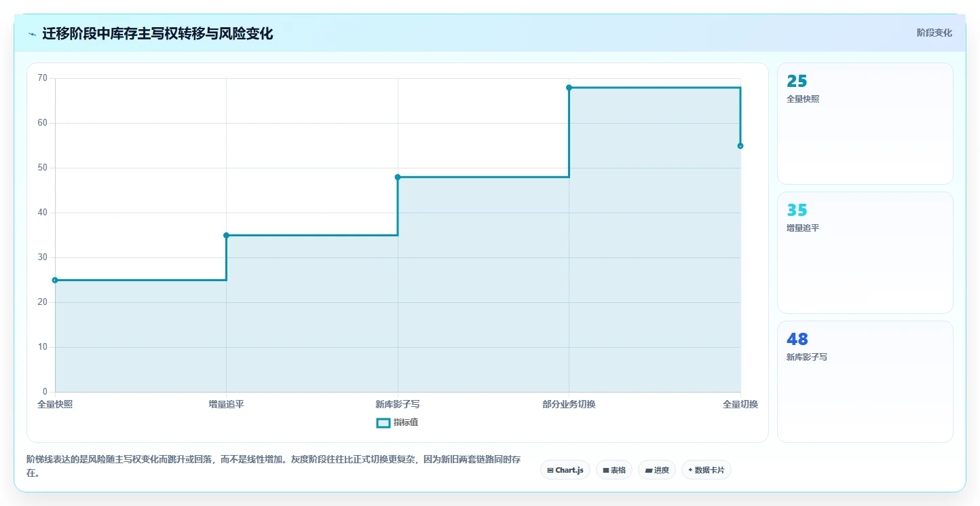Click the 阶段变化 label in the header
This screenshot has height=506, width=980.
coord(934,33)
